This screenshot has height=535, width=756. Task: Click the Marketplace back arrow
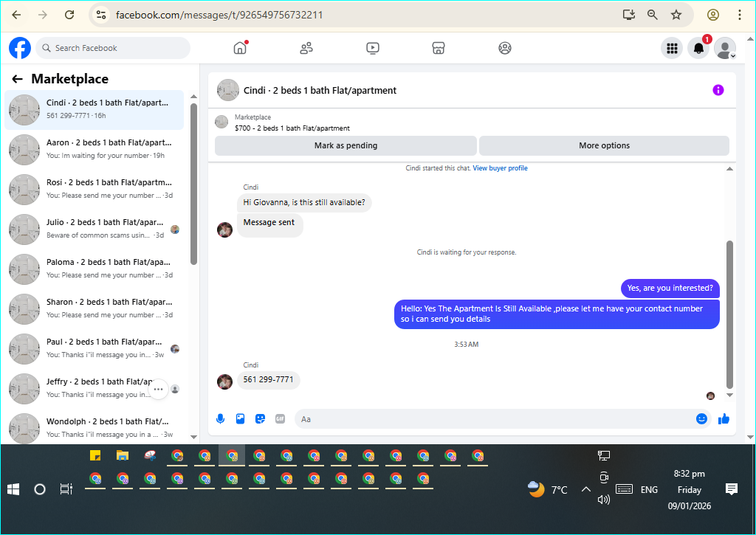coord(18,79)
